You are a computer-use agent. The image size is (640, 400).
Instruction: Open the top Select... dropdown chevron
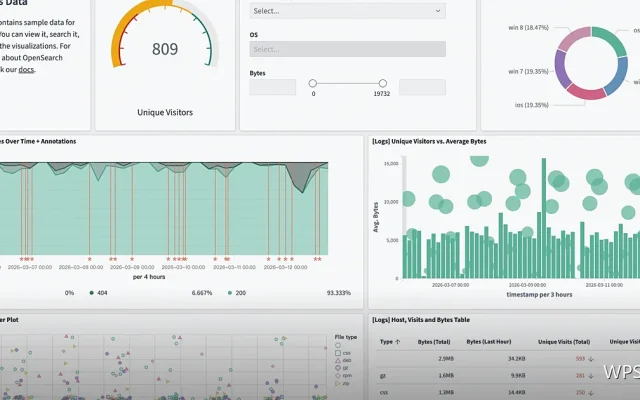point(438,11)
